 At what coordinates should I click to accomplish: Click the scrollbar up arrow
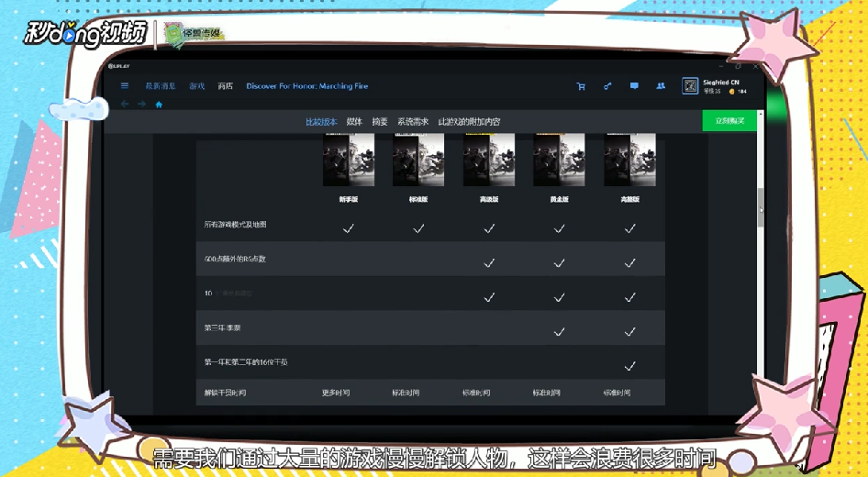(x=761, y=114)
